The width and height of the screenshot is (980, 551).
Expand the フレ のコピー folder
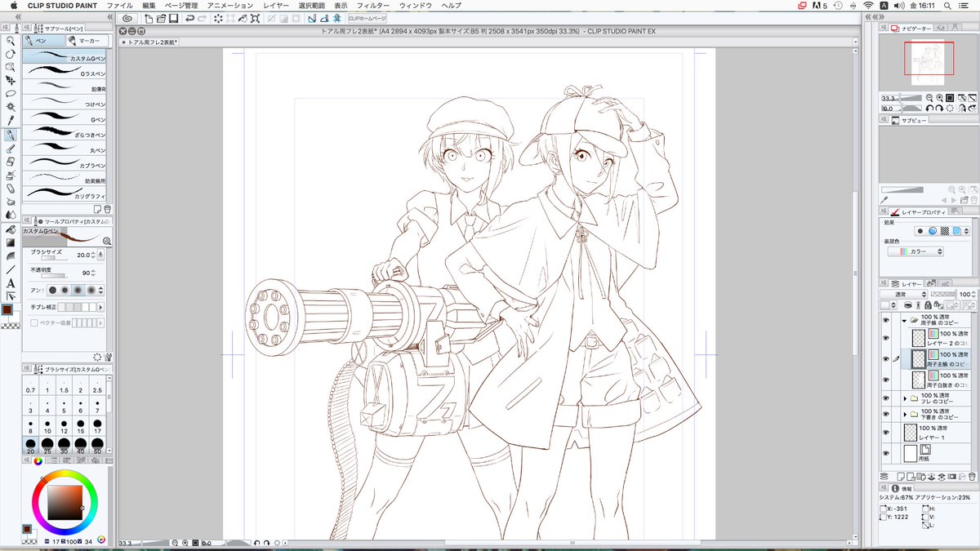[x=904, y=399]
